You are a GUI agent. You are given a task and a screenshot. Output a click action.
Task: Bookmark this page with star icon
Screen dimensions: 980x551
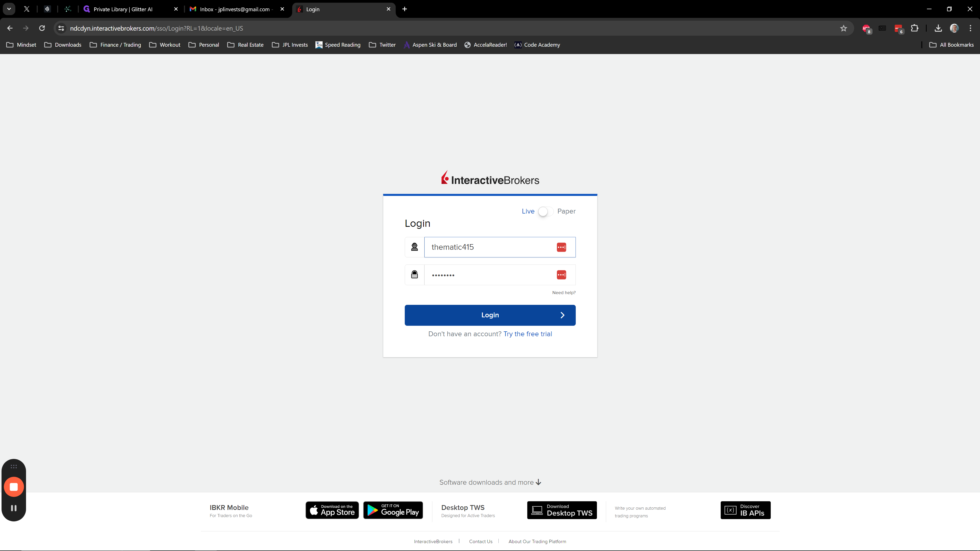click(x=843, y=28)
